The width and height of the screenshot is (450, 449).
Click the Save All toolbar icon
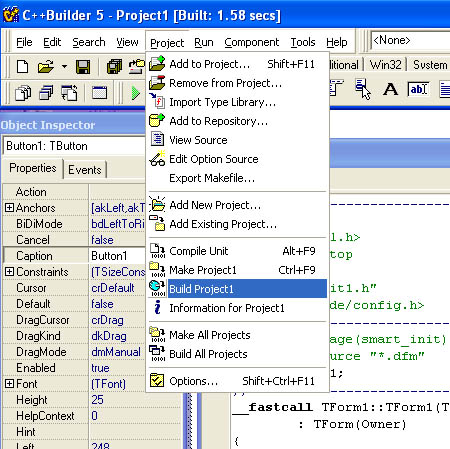point(114,66)
